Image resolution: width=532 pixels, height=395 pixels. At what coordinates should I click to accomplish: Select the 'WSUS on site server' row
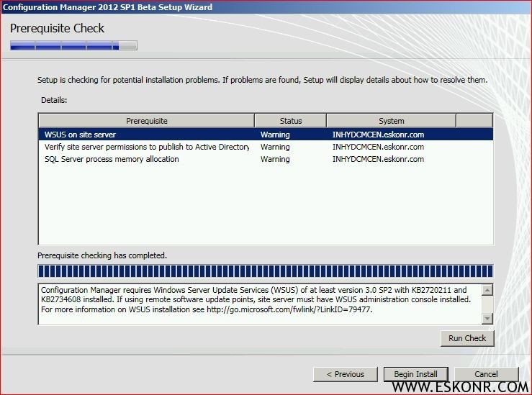click(266, 135)
